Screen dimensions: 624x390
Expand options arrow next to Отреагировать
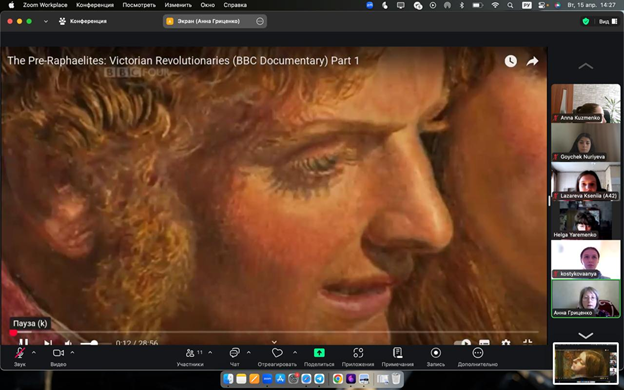(295, 352)
